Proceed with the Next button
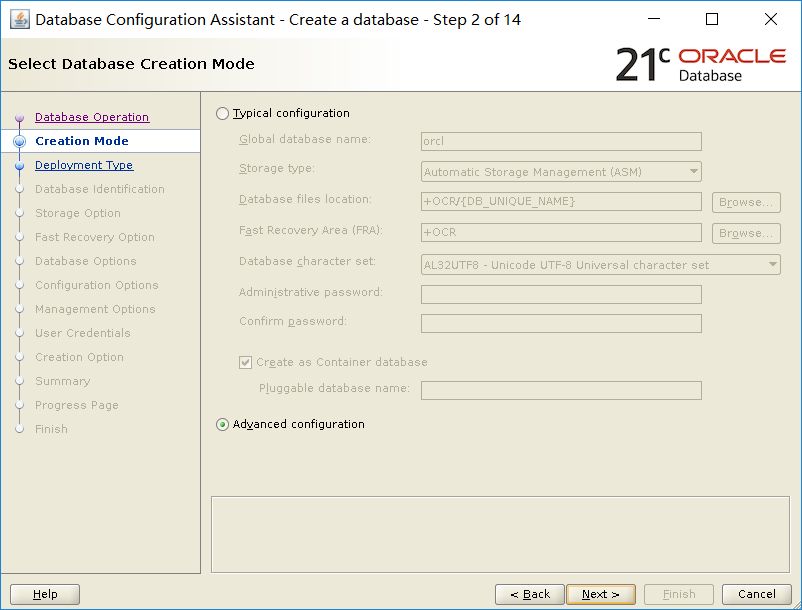The width and height of the screenshot is (802, 610). [601, 594]
